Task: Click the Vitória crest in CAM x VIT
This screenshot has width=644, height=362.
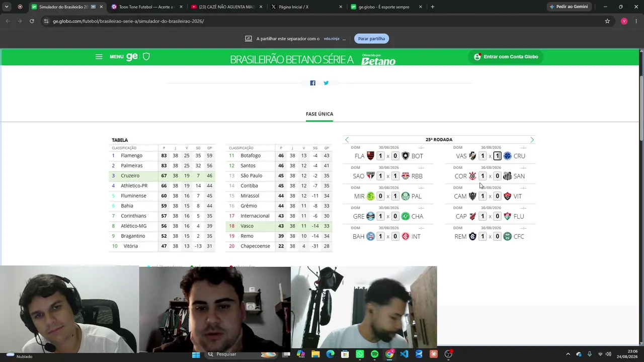Action: (x=508, y=196)
